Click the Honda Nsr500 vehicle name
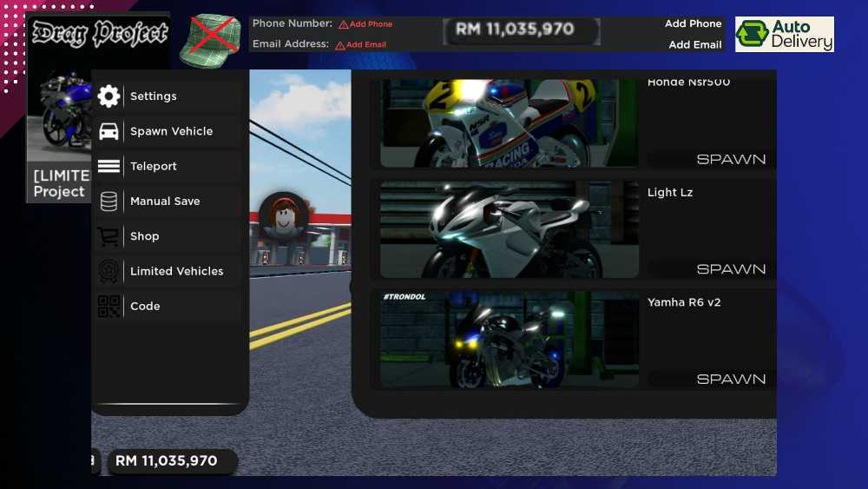This screenshot has height=489, width=868. click(x=688, y=83)
